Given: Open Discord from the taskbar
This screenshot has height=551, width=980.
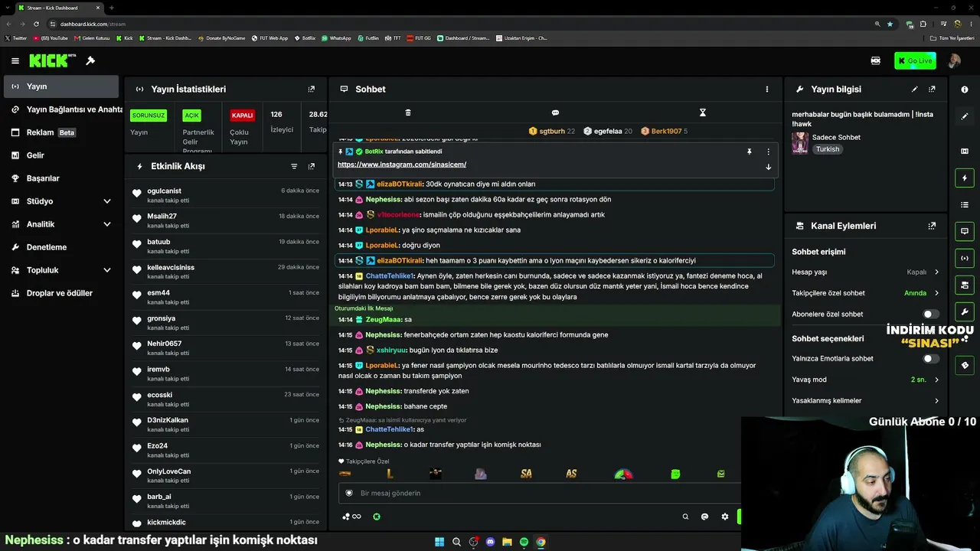Looking at the screenshot, I should coord(490,542).
